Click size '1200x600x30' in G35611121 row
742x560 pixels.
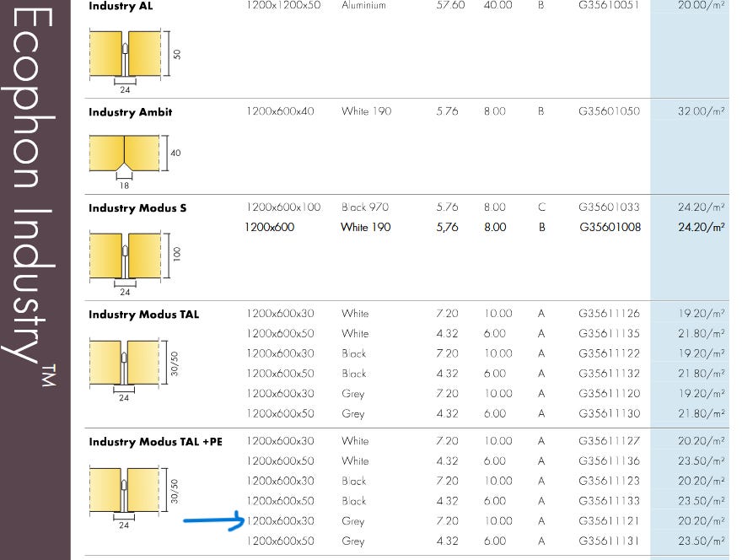point(280,521)
